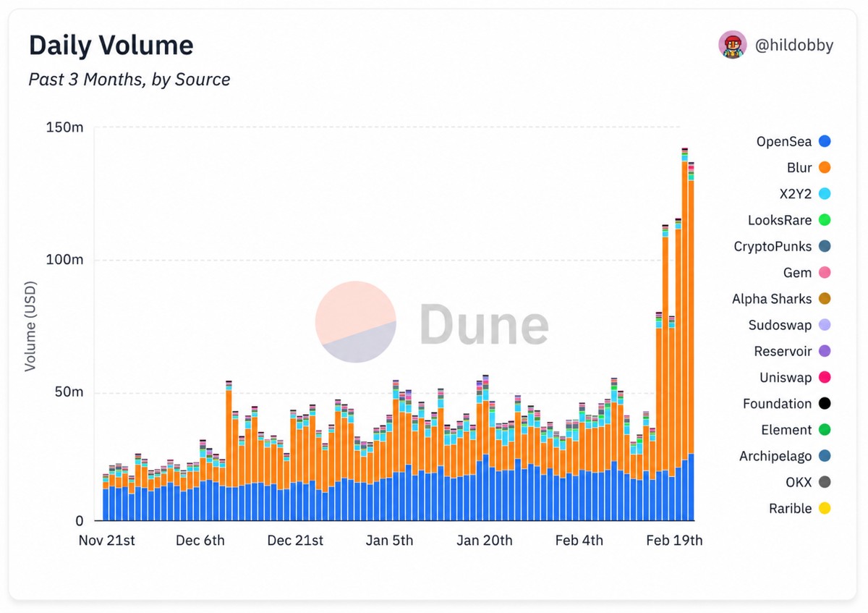This screenshot has height=613, width=868.
Task: Click the Dec 21st x-axis label
Action: (295, 541)
